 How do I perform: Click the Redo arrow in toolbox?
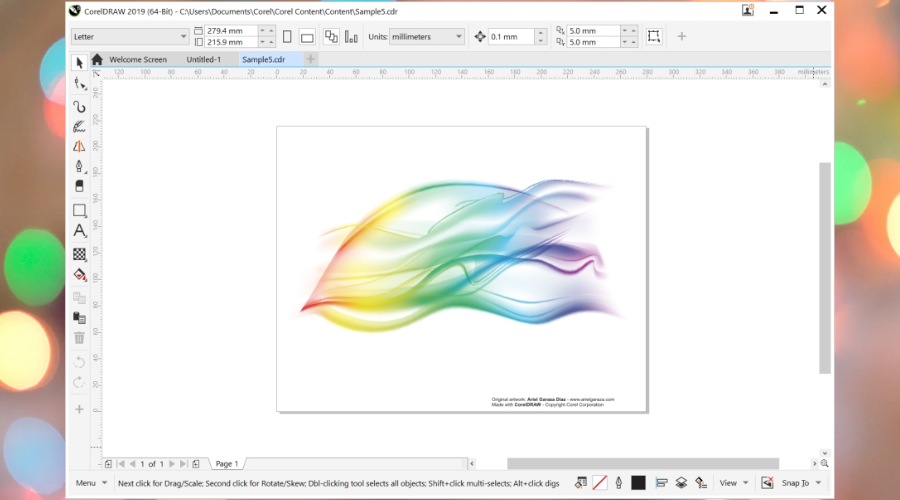point(79,383)
